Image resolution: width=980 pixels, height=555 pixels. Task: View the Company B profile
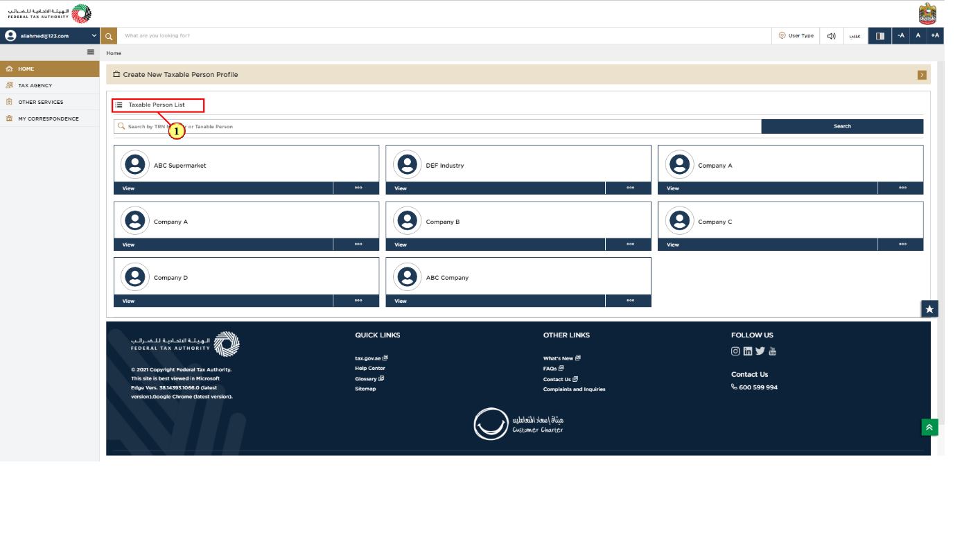click(x=496, y=245)
